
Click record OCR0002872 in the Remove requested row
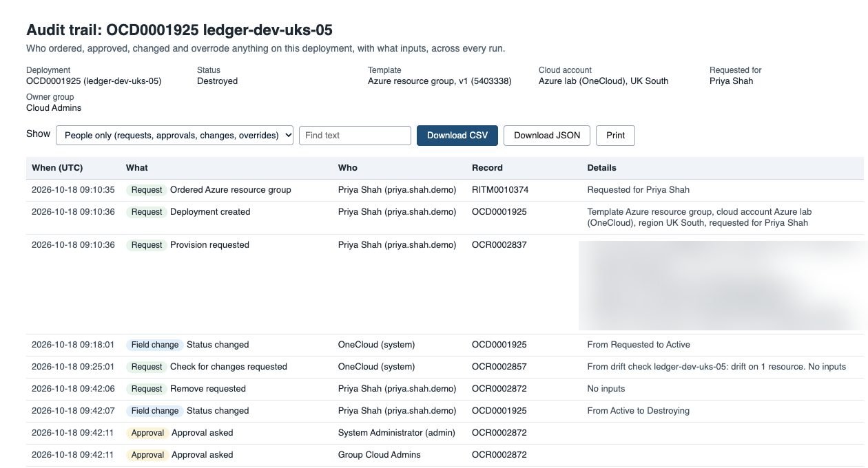tap(499, 389)
